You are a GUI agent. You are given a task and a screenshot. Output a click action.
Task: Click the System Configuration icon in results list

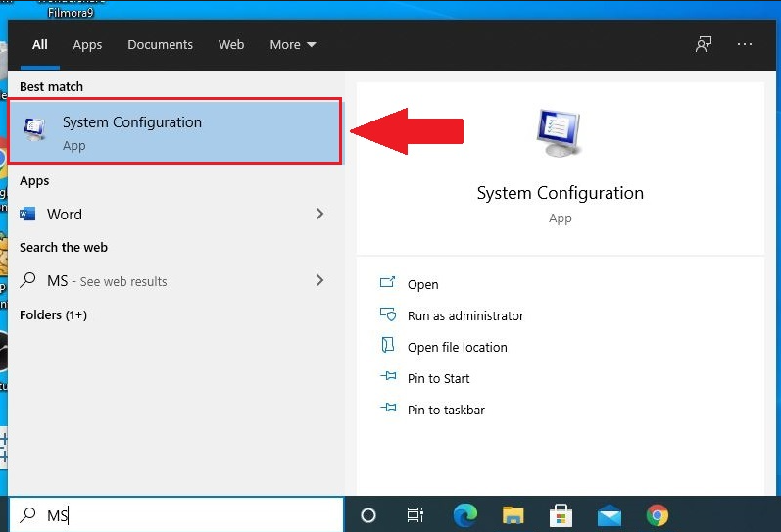(34, 129)
